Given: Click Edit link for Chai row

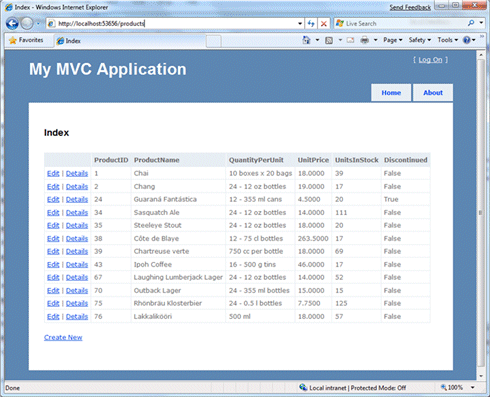Looking at the screenshot, I should (53, 173).
